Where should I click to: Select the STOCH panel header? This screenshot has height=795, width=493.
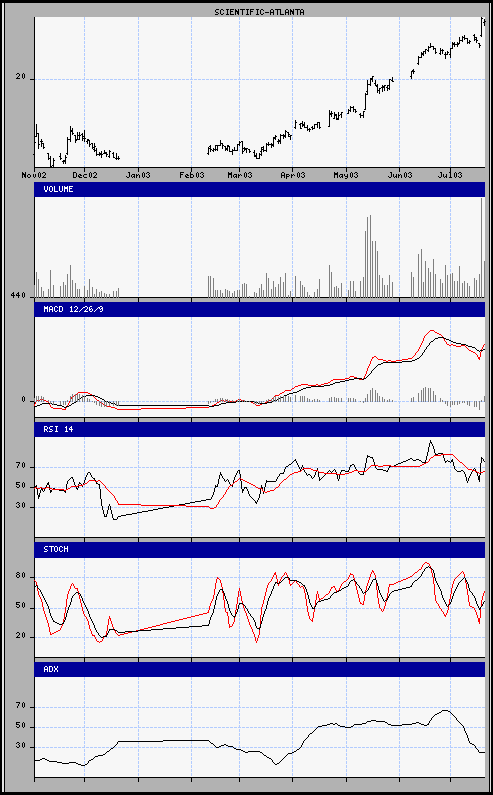click(x=260, y=550)
